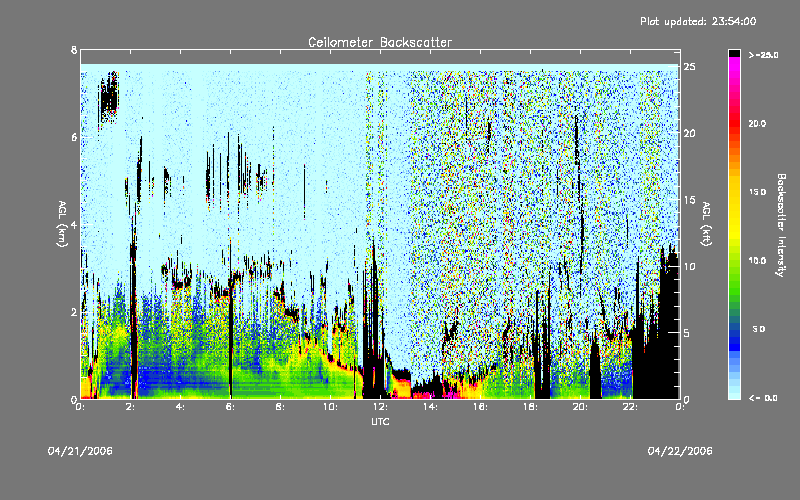Select the '4:' UTC time tick
Screen dimensions: 800x500
(181, 407)
